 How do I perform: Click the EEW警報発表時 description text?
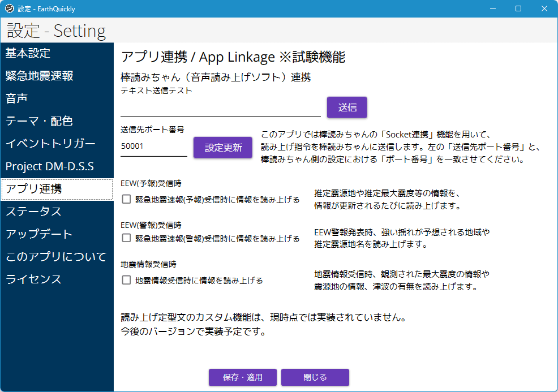coord(402,238)
